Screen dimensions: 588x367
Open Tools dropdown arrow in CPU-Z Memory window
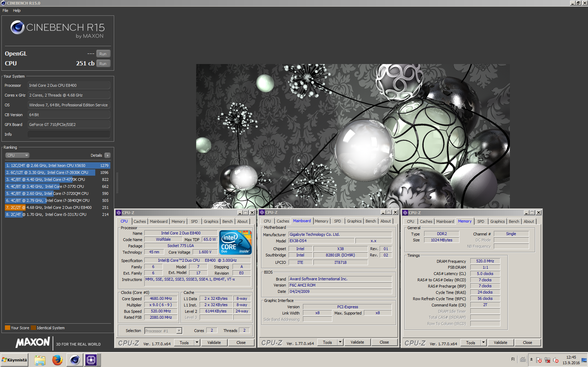point(484,343)
